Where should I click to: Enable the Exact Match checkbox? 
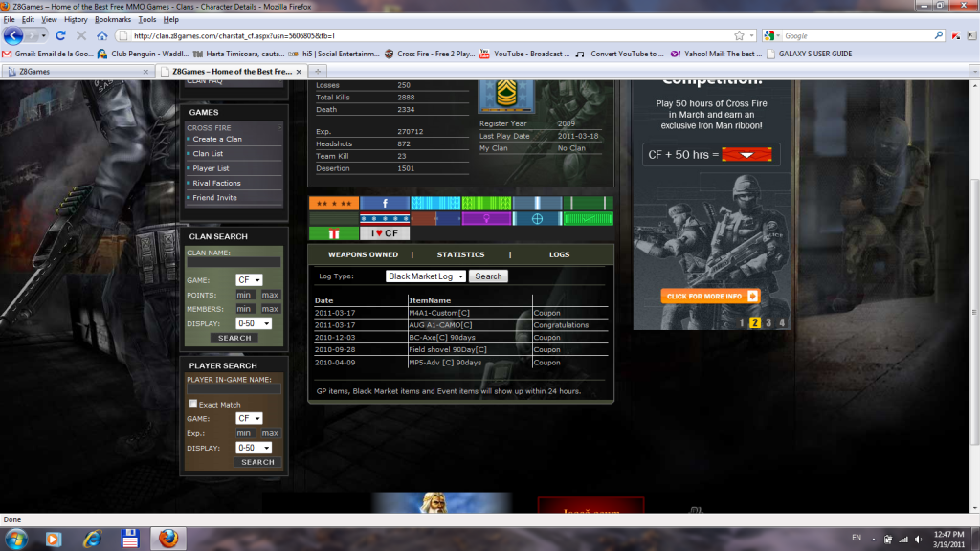(193, 404)
